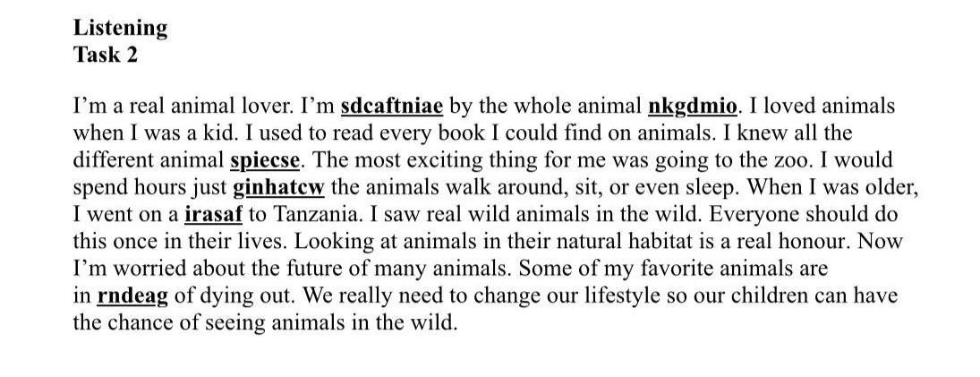Click the word "zoo" in the paragraph

click(798, 161)
